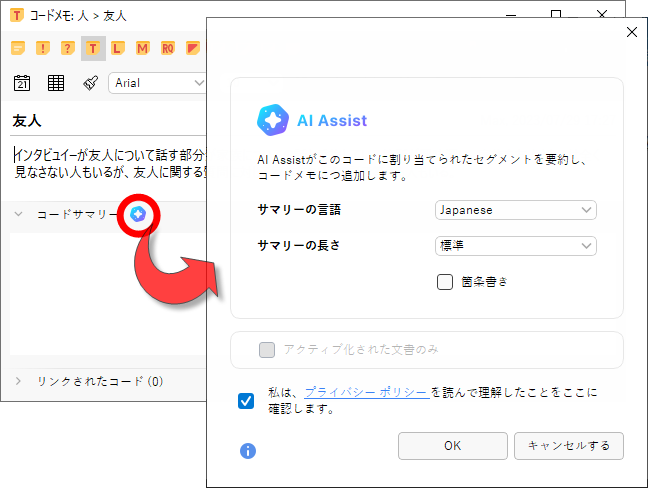
Task: Select the T theory memo icon
Action: 93,48
